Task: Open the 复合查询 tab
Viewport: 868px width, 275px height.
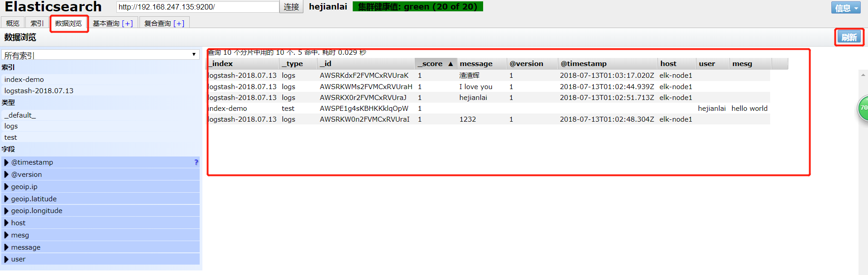Action: pyautogui.click(x=164, y=23)
